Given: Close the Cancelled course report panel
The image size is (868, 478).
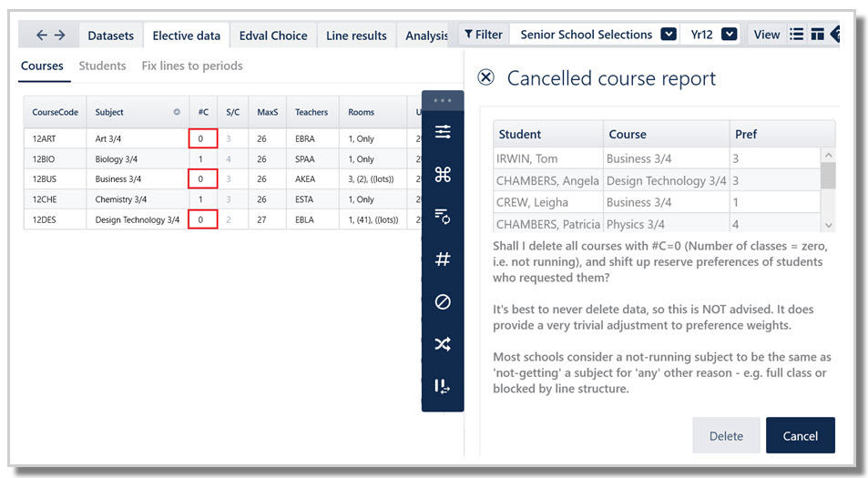Looking at the screenshot, I should [x=485, y=77].
